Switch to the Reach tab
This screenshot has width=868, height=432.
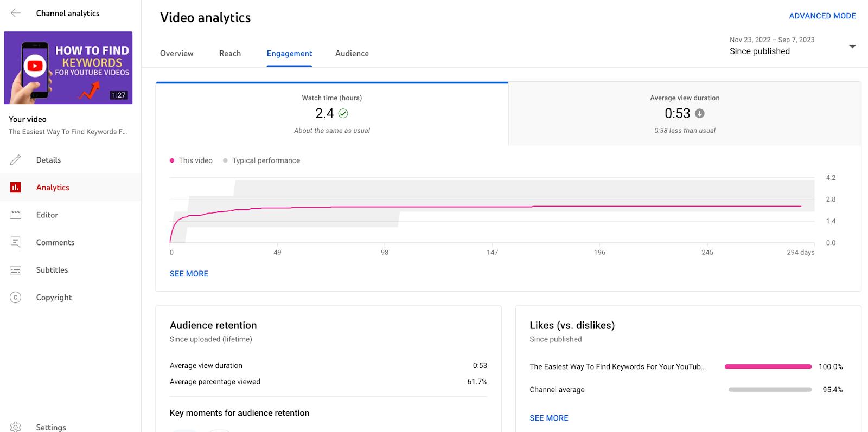230,54
